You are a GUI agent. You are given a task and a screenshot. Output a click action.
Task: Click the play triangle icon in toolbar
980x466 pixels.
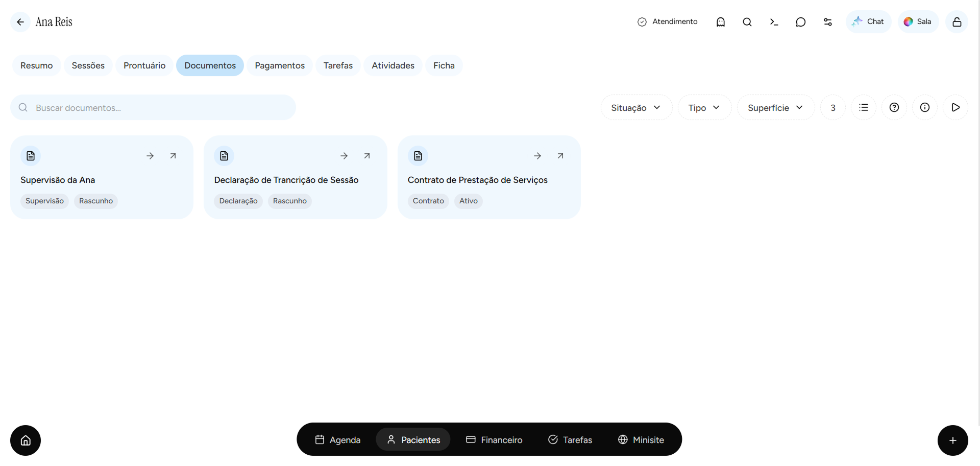click(x=955, y=107)
